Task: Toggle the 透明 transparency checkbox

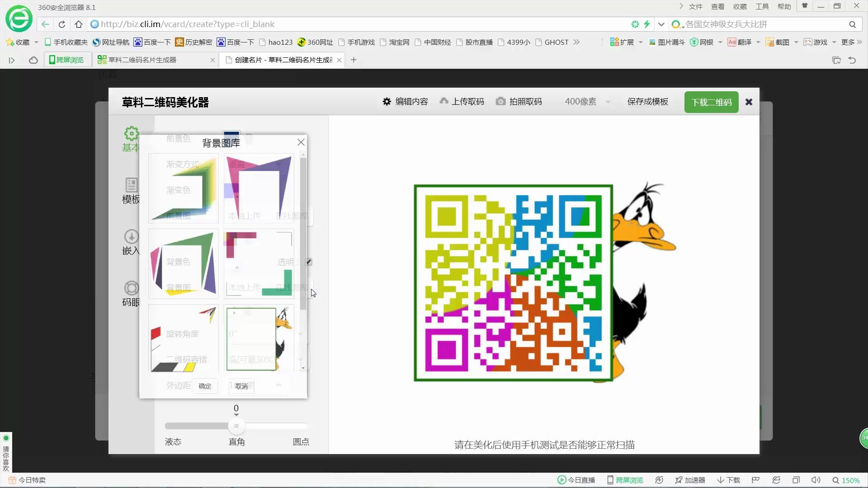Action: [309, 262]
